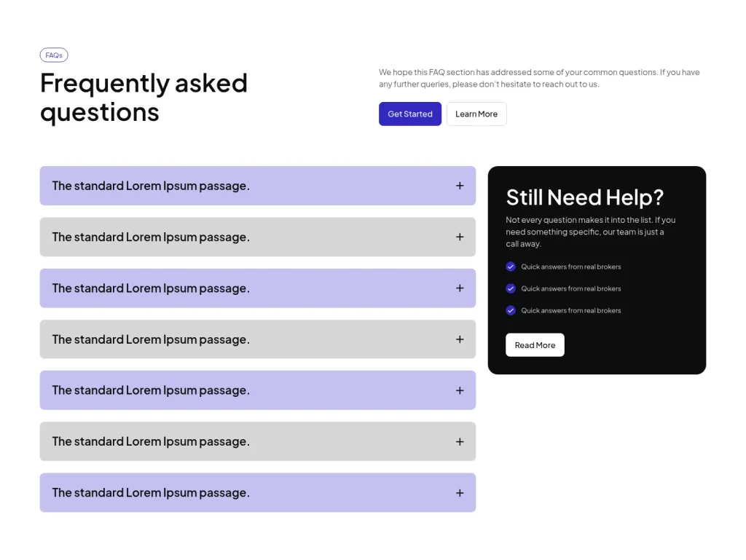
Task: Click the Read More button on the dark card
Action: [x=535, y=344]
